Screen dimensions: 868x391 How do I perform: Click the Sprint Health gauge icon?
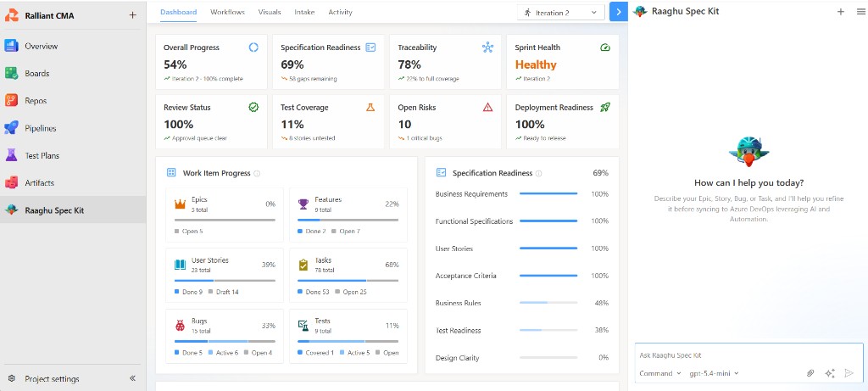pos(605,47)
